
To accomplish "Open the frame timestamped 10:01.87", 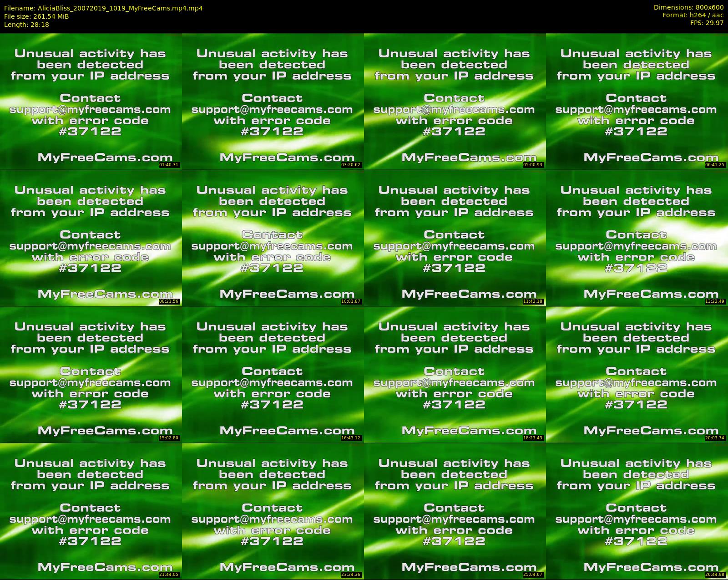I will 273,238.
